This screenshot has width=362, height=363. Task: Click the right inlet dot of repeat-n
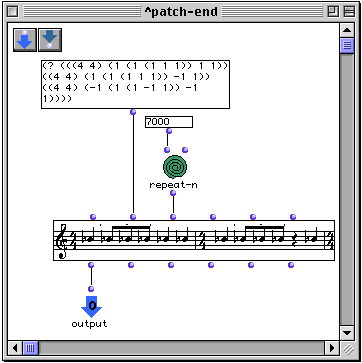click(x=185, y=150)
